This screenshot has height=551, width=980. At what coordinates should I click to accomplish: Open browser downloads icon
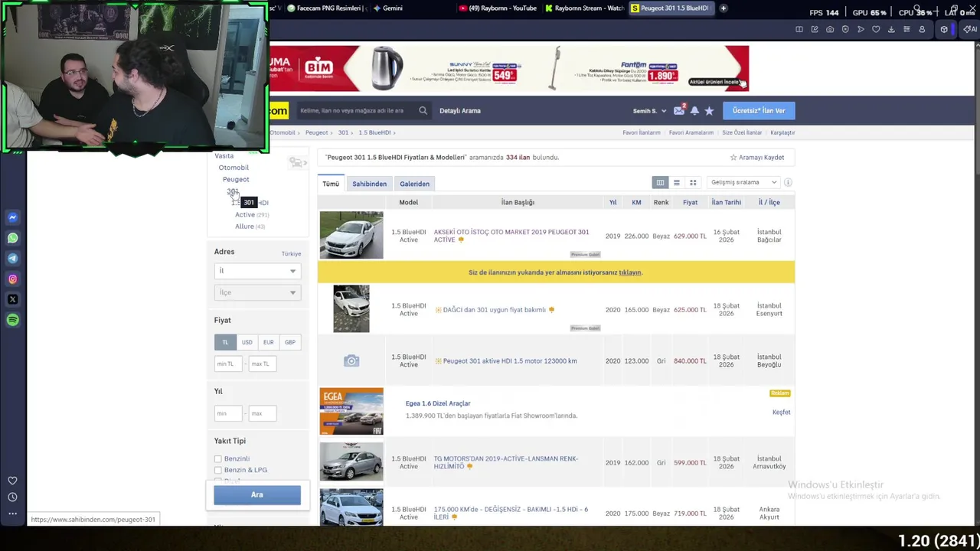tap(891, 29)
